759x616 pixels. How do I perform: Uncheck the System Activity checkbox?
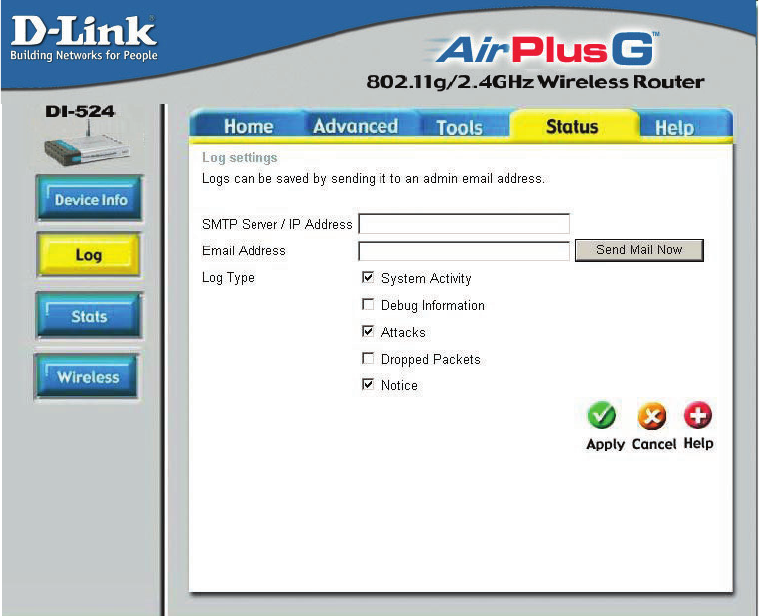368,277
